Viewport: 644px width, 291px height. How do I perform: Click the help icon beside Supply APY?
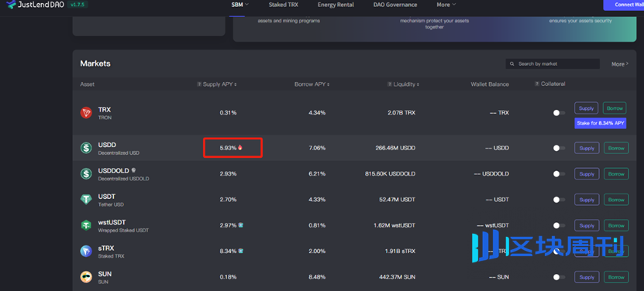(x=199, y=84)
